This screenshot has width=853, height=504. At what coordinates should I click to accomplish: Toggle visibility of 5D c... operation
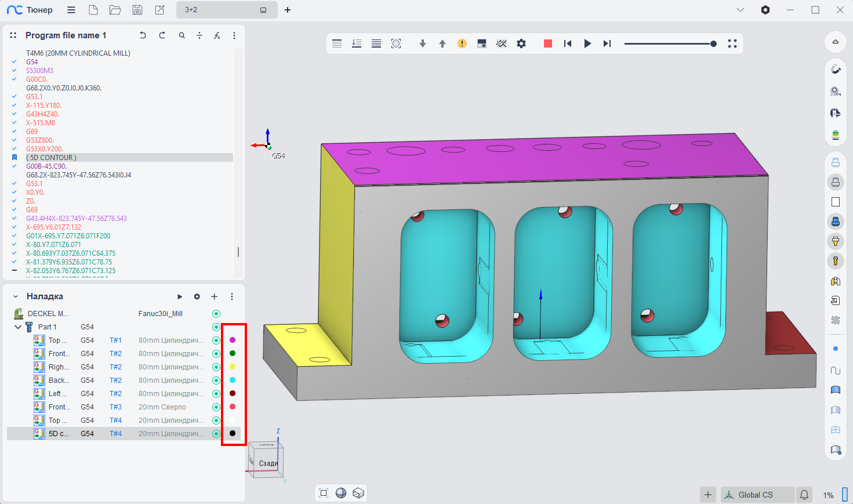[216, 434]
